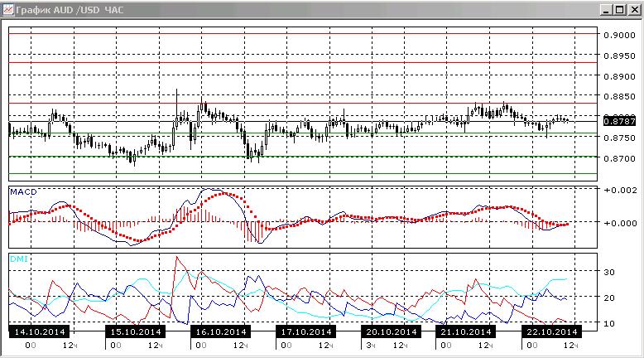Click the 14.10.2014 date marker
Image resolution: width=644 pixels, height=358 pixels.
pos(40,331)
